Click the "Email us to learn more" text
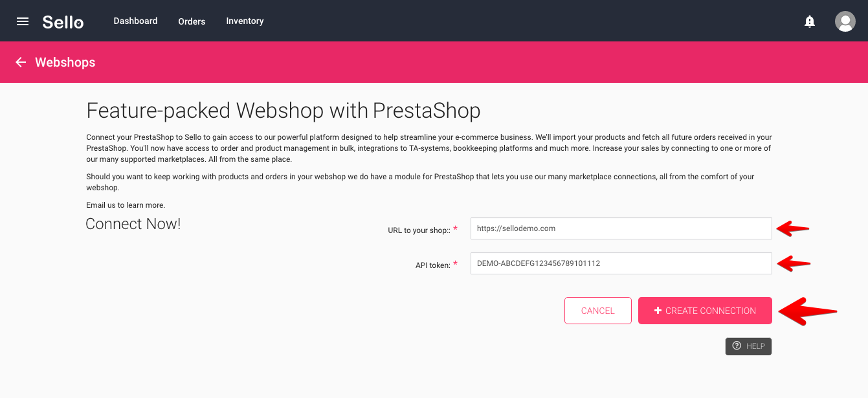868x398 pixels. pyautogui.click(x=126, y=205)
